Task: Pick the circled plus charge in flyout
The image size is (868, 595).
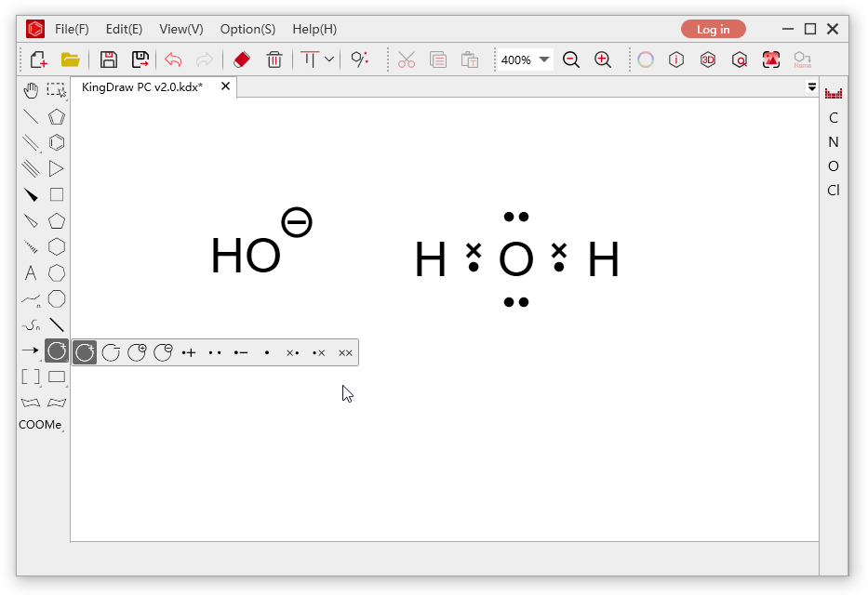Action: pyautogui.click(x=137, y=352)
